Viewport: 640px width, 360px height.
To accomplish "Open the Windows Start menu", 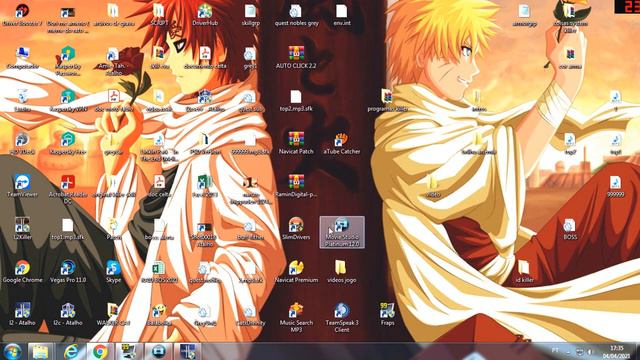I will (12, 351).
